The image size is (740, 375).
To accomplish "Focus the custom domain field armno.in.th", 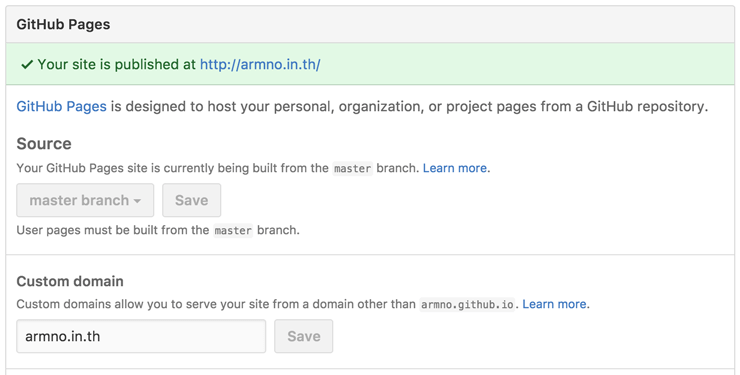I will [x=141, y=336].
